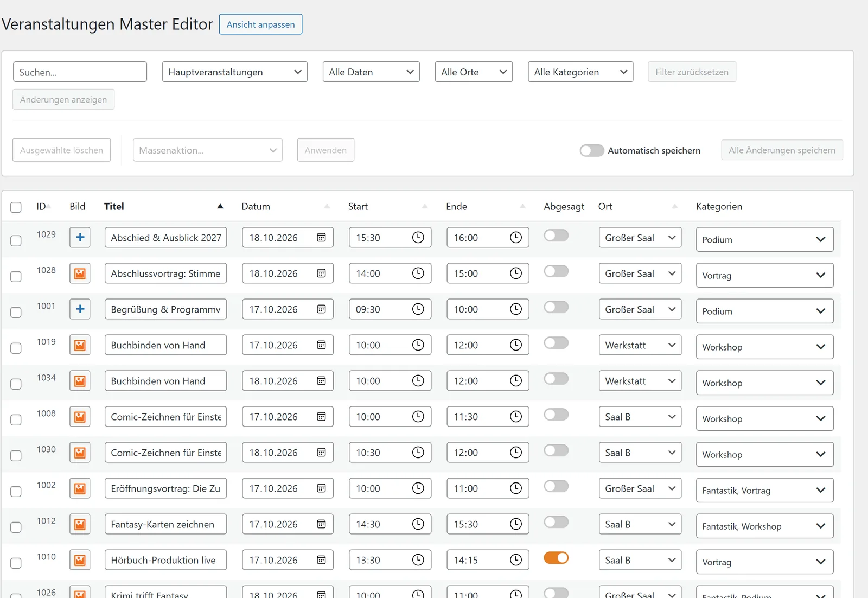Edit title field Buchbinden von Hand ID 1034
This screenshot has height=598, width=868.
pyautogui.click(x=165, y=380)
